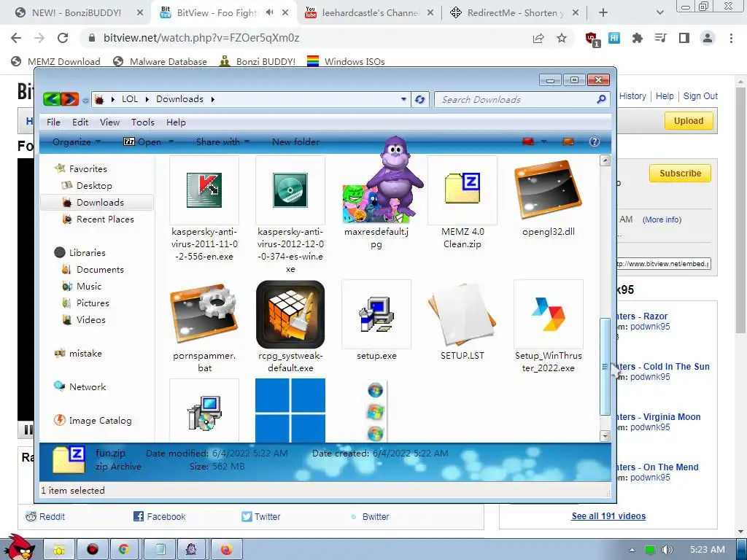Open the Foo Fighters Virginia Moon link

point(659,417)
